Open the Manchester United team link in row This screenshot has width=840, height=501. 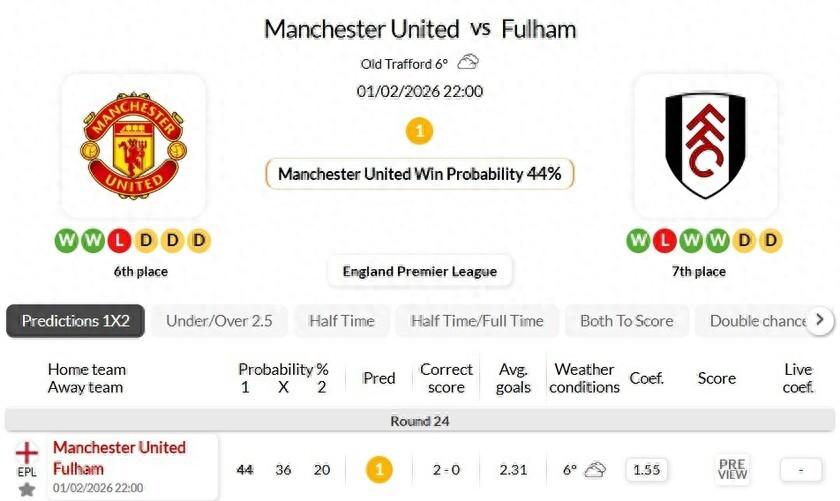click(119, 447)
